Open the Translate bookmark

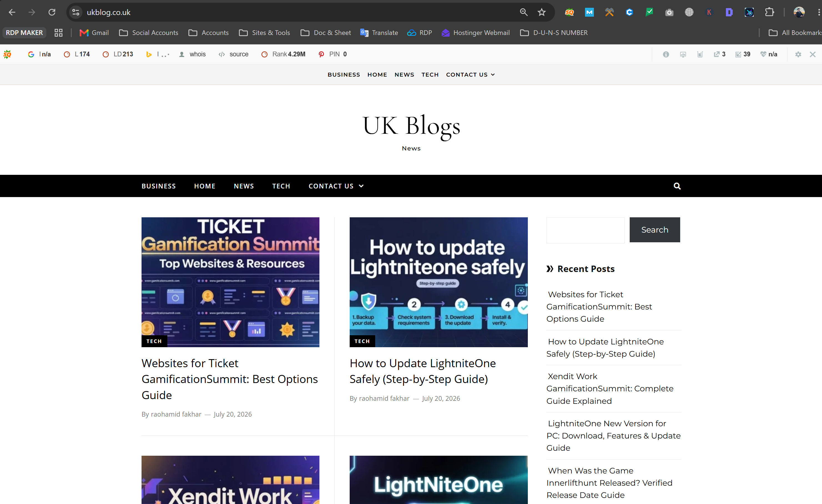(x=379, y=33)
